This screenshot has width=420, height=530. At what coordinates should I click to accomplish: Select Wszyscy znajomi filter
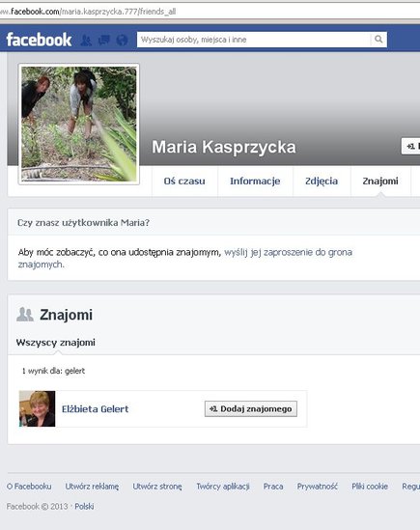pos(56,343)
